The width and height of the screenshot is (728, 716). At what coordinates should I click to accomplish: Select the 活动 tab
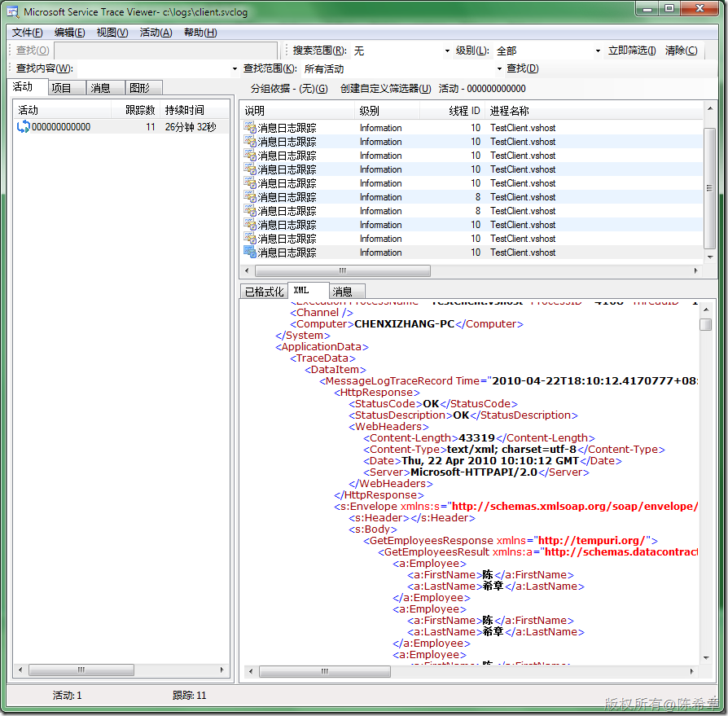pyautogui.click(x=28, y=87)
